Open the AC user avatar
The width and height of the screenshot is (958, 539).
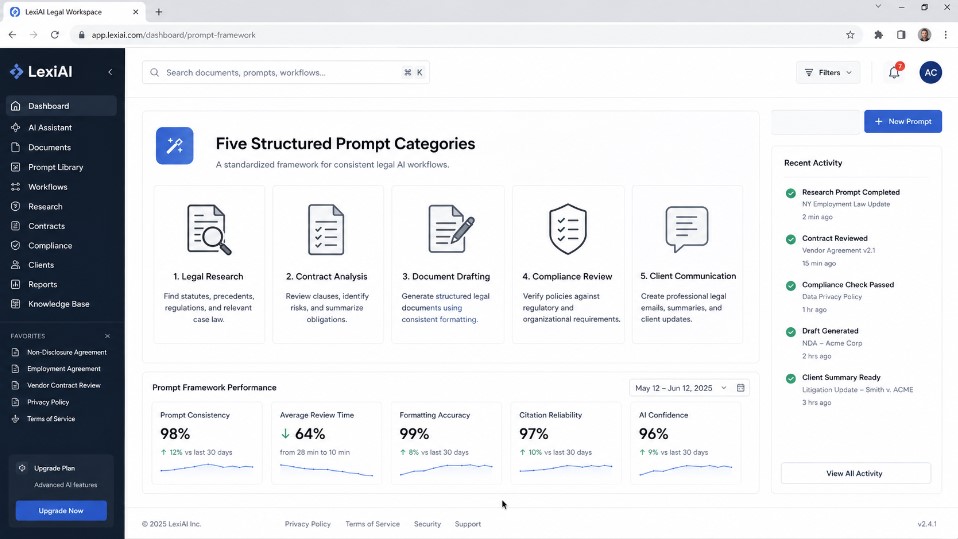[931, 72]
